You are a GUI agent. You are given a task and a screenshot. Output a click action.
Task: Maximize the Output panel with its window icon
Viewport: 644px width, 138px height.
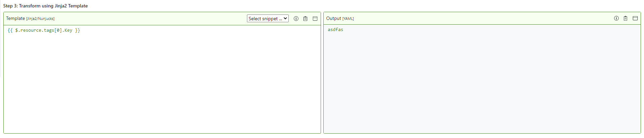click(x=635, y=18)
